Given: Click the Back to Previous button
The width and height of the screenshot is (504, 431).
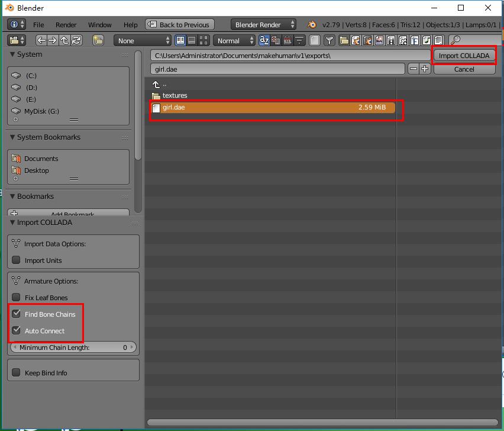Looking at the screenshot, I should coord(180,24).
